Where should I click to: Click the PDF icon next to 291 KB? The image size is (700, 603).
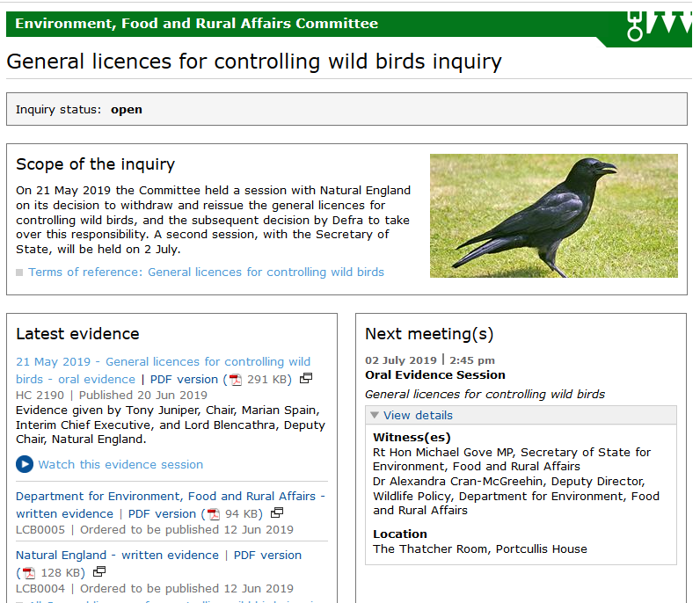235,380
